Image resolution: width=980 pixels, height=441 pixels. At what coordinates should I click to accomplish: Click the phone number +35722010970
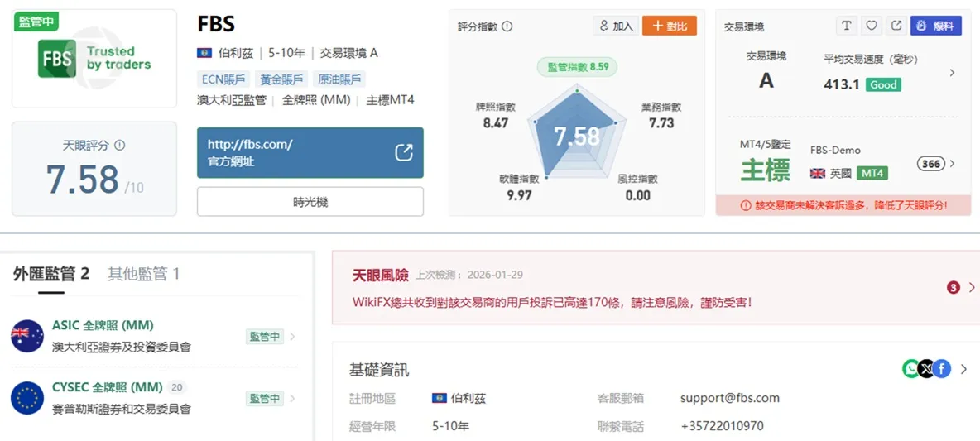click(722, 427)
